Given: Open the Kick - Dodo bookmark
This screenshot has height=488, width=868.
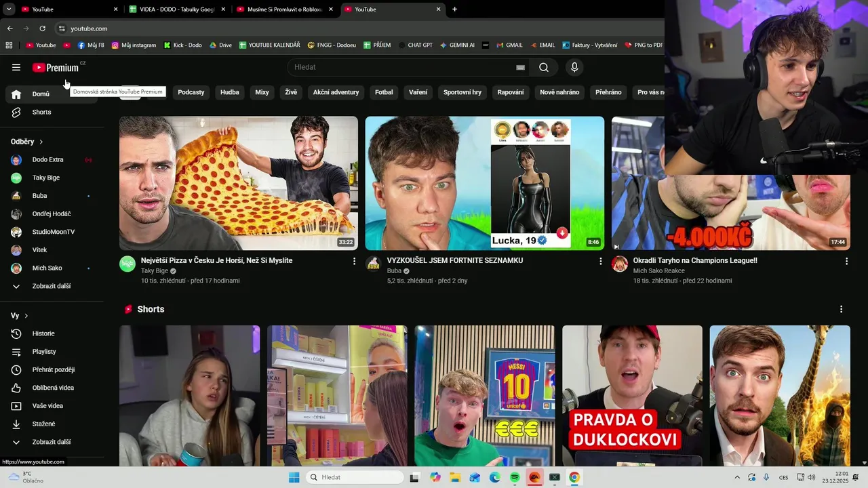Looking at the screenshot, I should (182, 45).
